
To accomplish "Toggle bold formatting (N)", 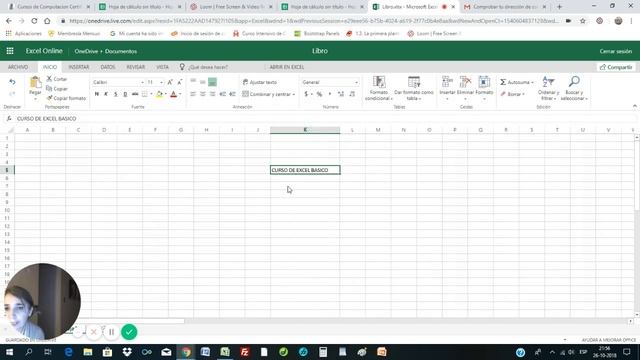I will (97, 94).
